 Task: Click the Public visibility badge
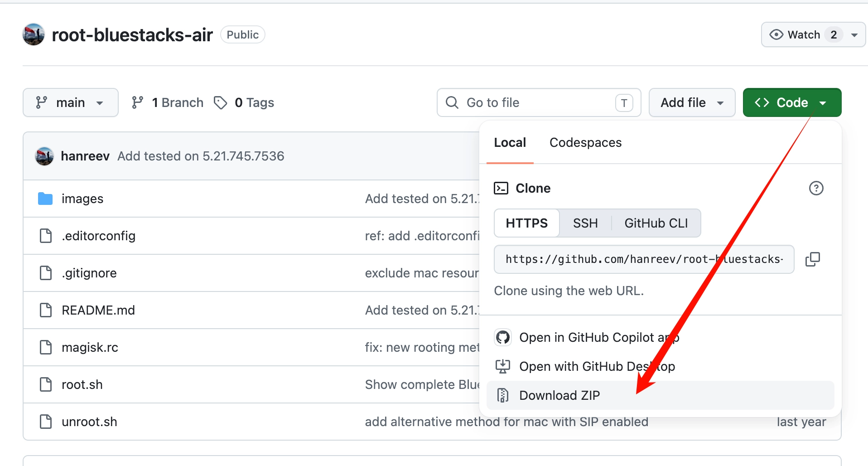tap(243, 35)
